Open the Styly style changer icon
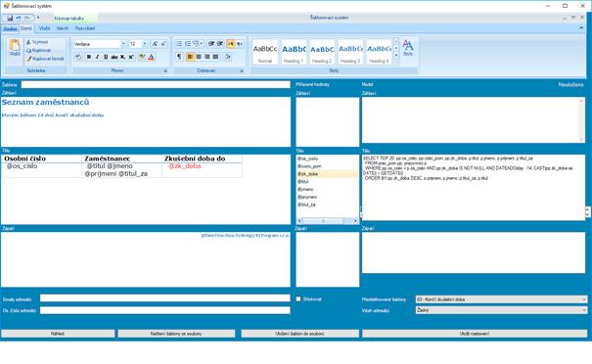592x364 pixels. pos(408,48)
